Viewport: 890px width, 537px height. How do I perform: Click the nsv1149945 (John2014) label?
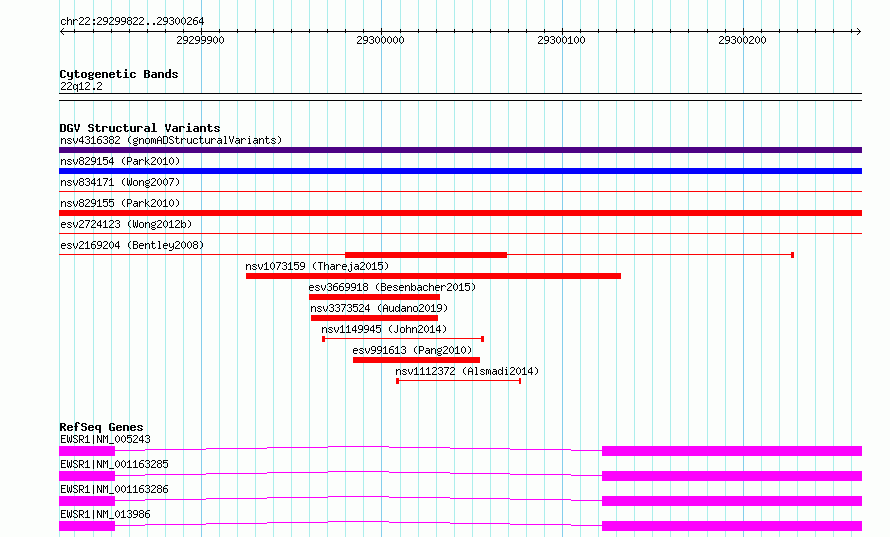(384, 329)
